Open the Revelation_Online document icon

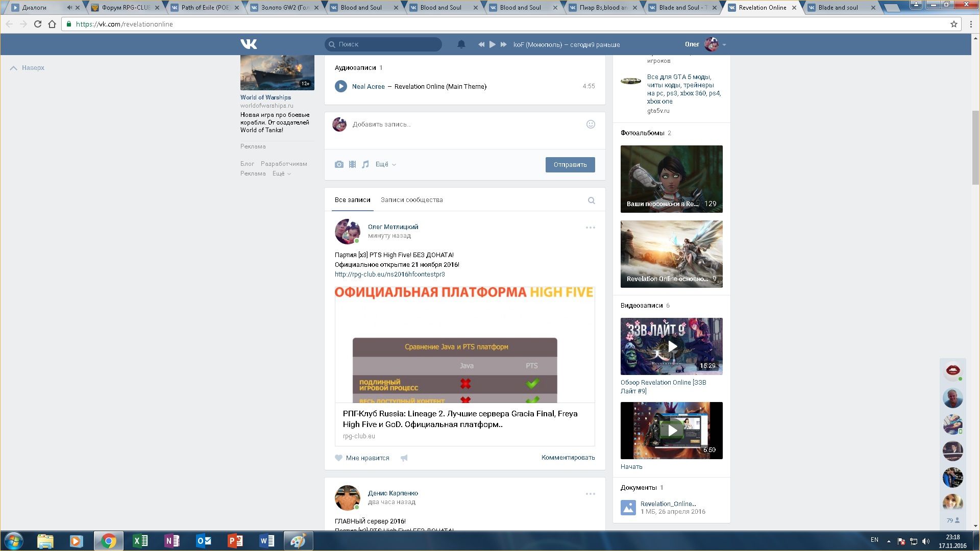628,507
